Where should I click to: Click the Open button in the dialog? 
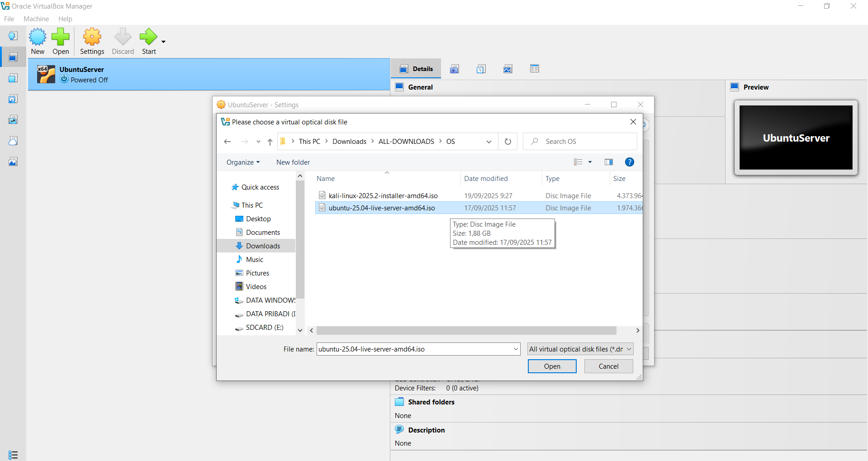tap(552, 366)
